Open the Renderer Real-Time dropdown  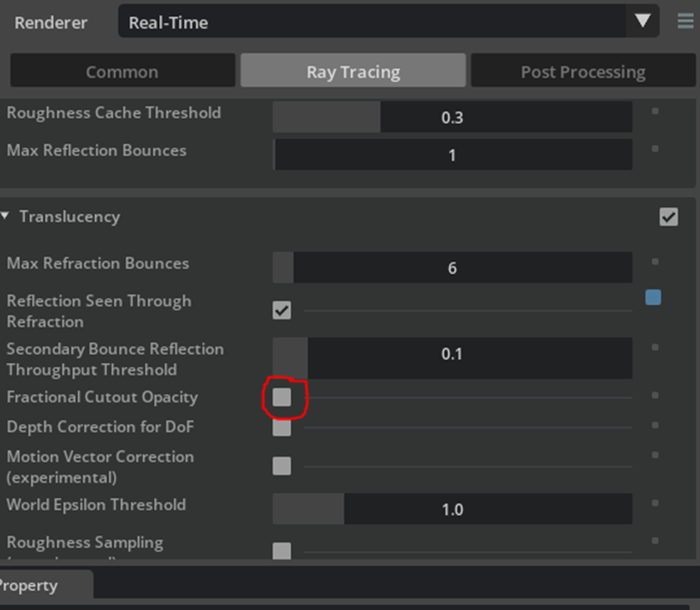pos(388,22)
